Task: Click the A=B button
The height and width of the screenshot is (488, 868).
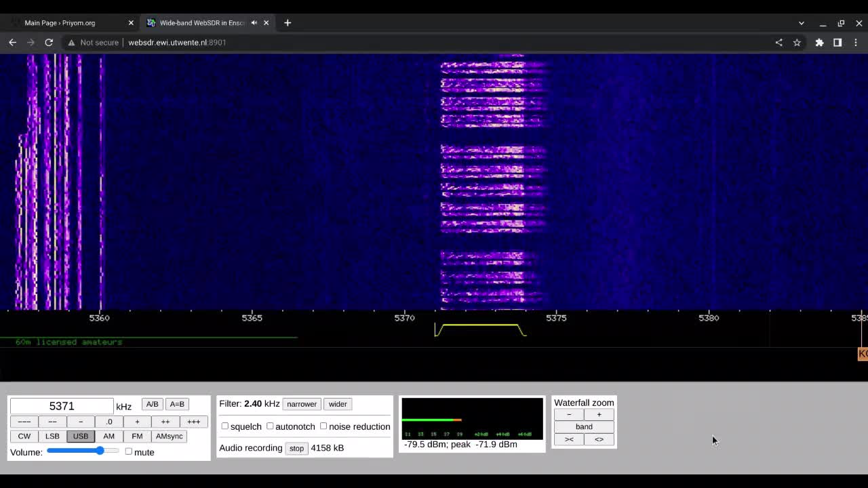Action: pos(177,404)
